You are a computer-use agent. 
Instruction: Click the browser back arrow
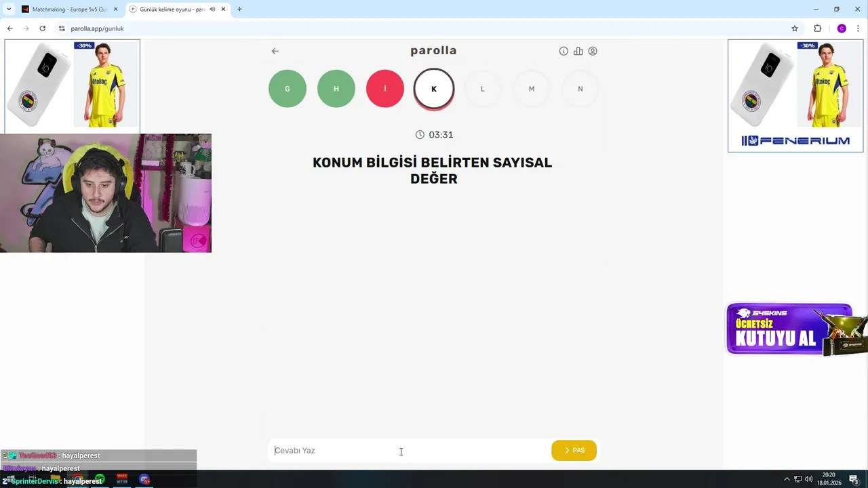point(9,28)
